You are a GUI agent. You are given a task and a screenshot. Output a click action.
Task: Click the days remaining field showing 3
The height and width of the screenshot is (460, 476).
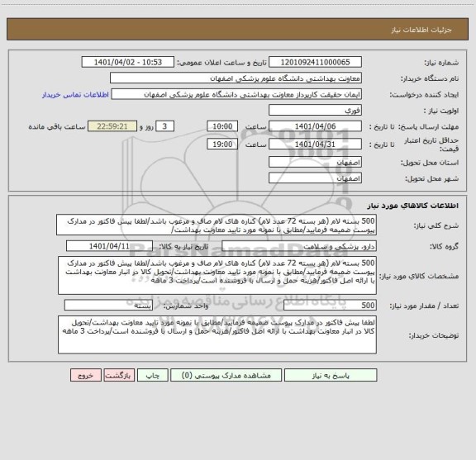(x=164, y=126)
